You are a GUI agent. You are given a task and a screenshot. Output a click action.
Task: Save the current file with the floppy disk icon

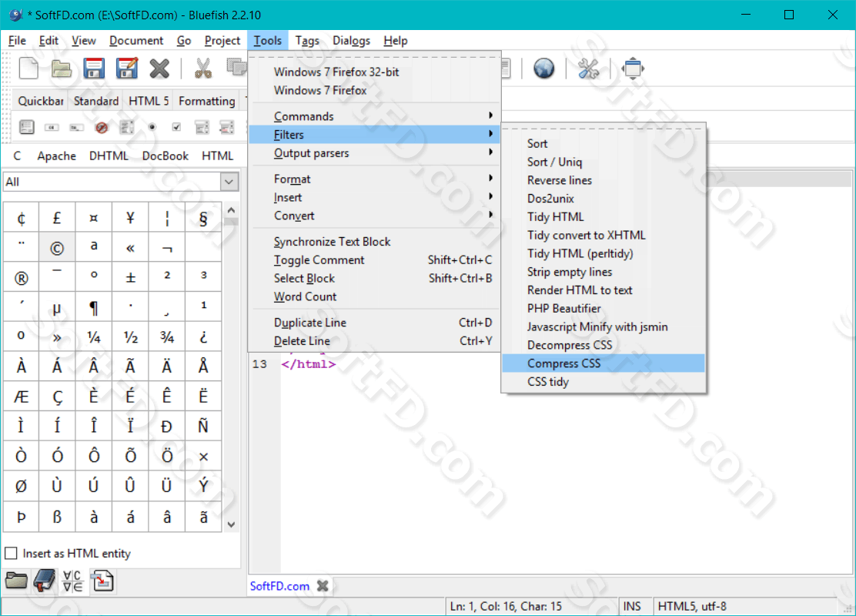[x=94, y=69]
